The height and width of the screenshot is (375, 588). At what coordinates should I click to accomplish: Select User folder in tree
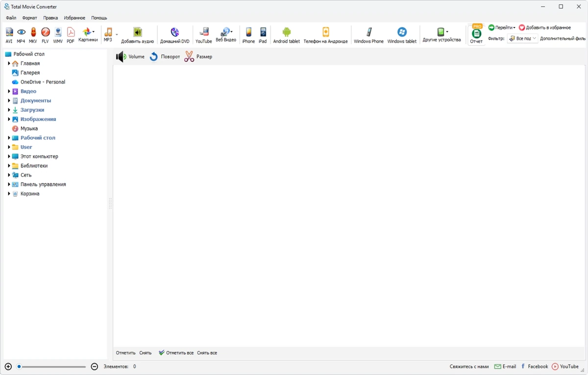pyautogui.click(x=26, y=148)
